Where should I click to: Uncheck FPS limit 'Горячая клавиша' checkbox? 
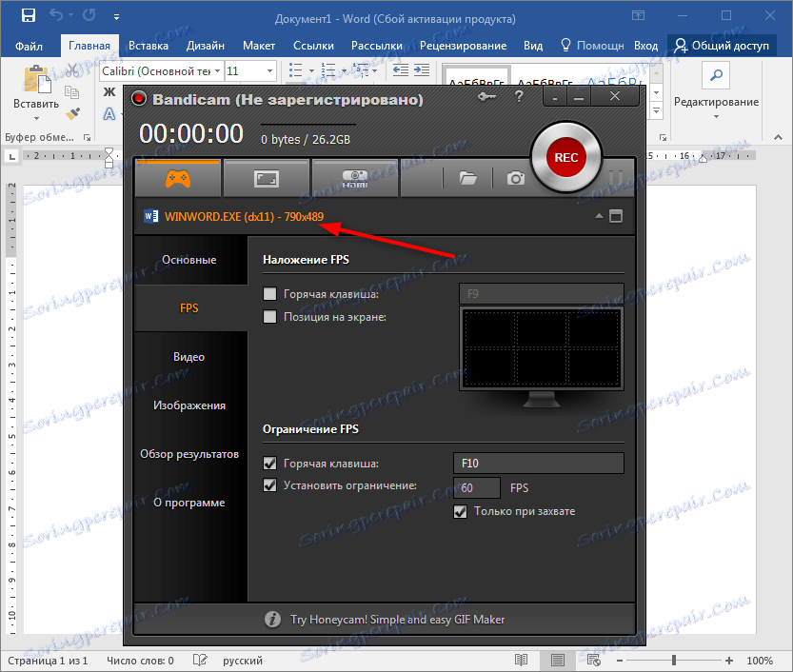pos(270,464)
